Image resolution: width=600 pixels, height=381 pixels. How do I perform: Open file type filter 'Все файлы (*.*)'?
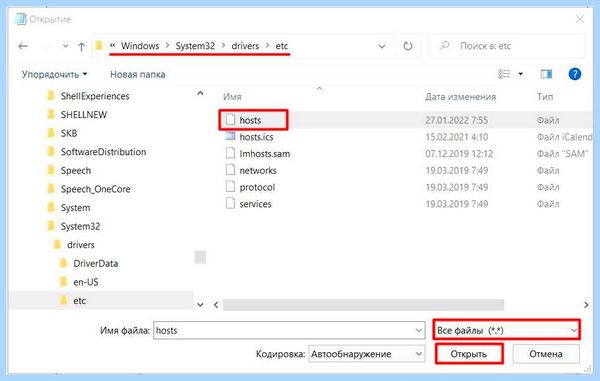tap(507, 330)
